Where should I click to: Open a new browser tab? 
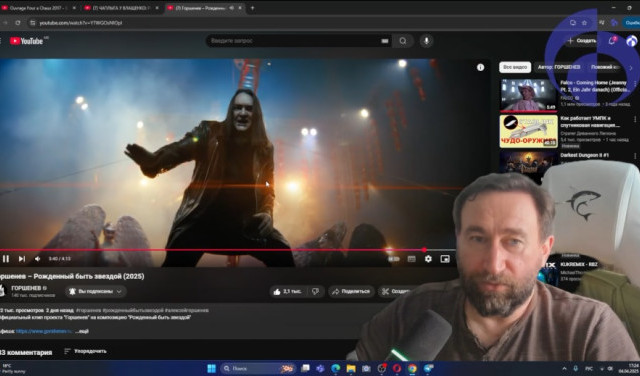252,8
